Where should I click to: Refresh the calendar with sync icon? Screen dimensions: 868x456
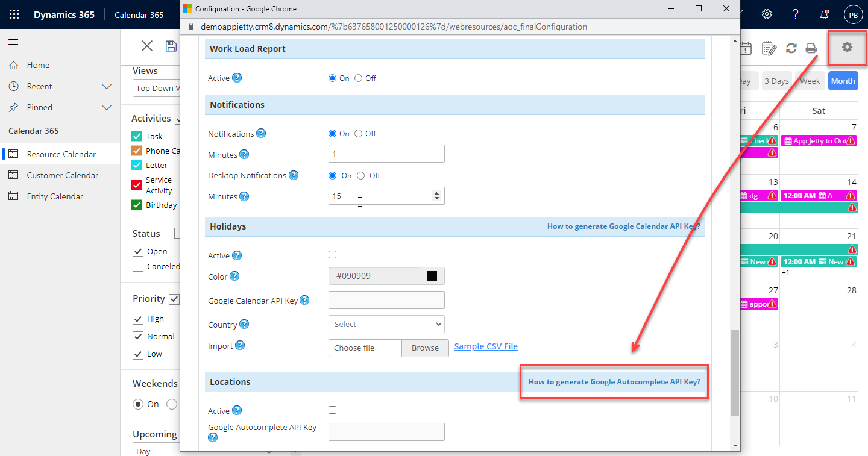pos(791,49)
